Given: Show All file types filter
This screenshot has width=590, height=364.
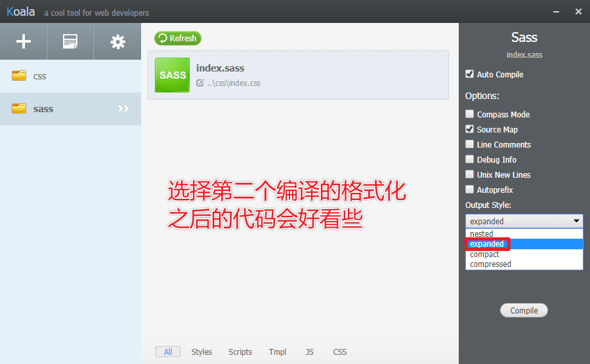Looking at the screenshot, I should tap(168, 352).
